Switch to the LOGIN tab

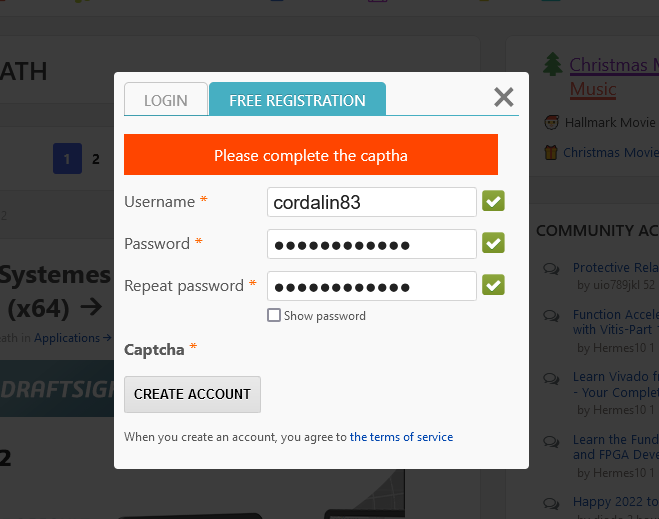(166, 100)
